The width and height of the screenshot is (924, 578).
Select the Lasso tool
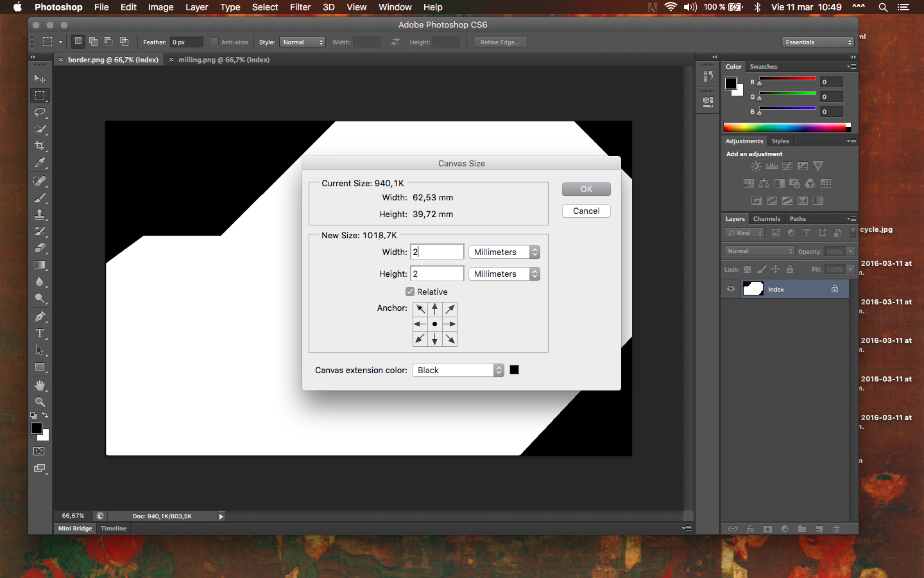pos(40,112)
